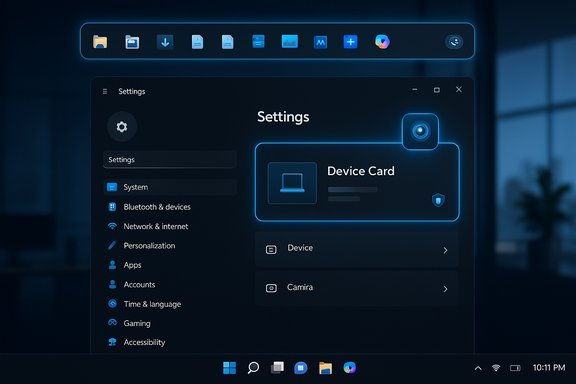Viewport: 576px width, 384px height.
Task: Open the Downloads arrow icon in top dock
Action: tap(165, 42)
